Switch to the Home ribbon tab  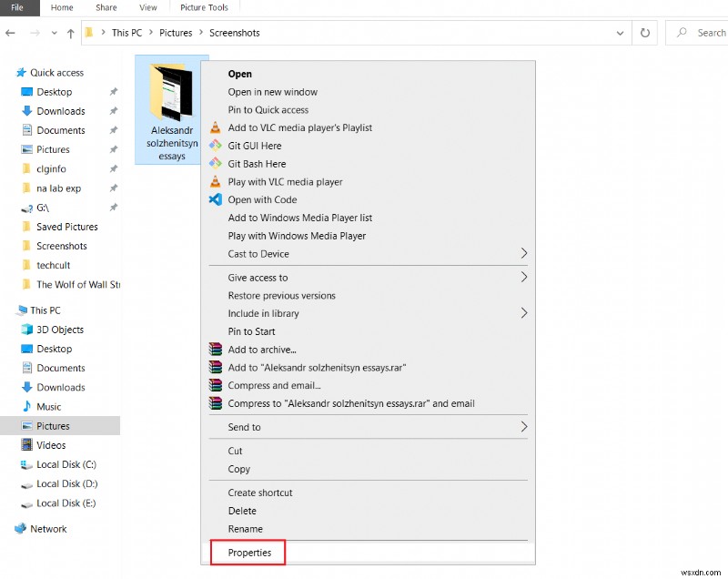62,7
